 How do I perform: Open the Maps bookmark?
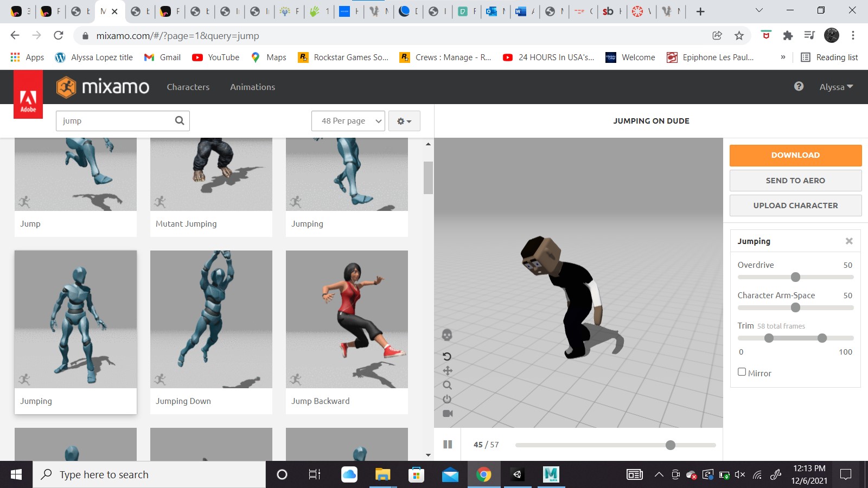(x=269, y=57)
